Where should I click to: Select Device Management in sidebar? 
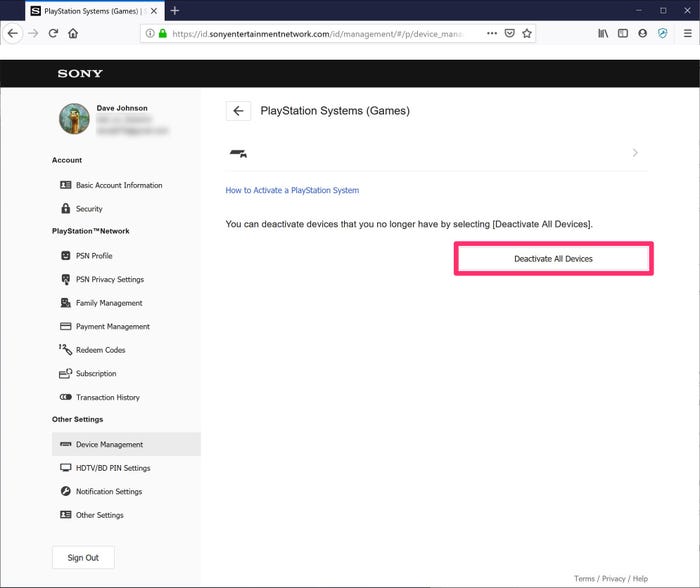126,444
